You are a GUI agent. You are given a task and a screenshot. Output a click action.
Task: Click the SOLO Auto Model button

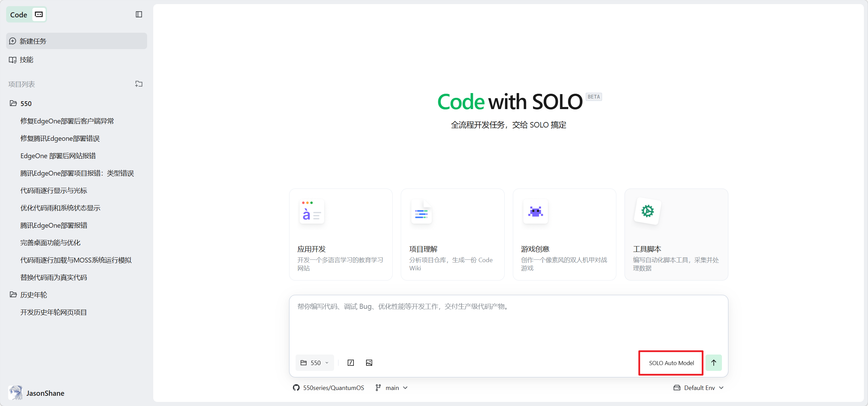(671, 363)
